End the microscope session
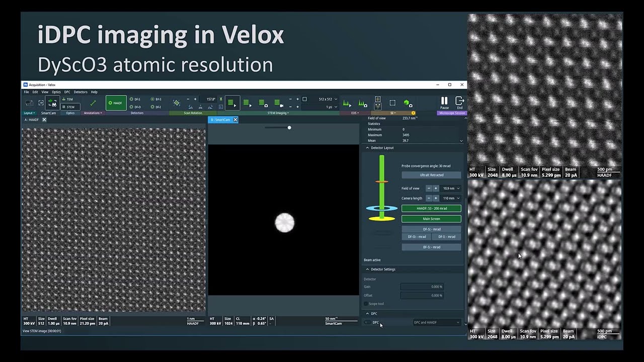The height and width of the screenshot is (362, 644). tap(459, 103)
